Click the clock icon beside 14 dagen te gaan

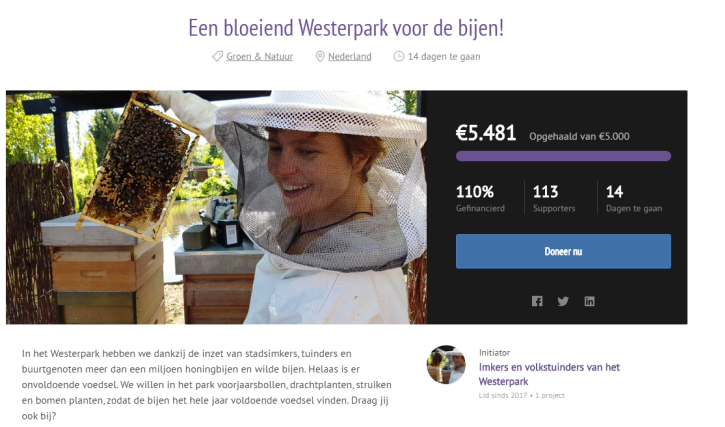(x=399, y=56)
